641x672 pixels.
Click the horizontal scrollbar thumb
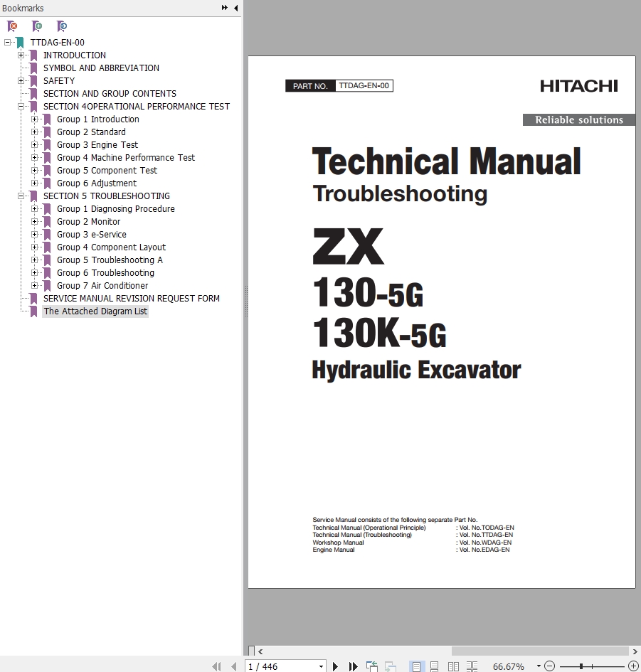tap(540, 651)
